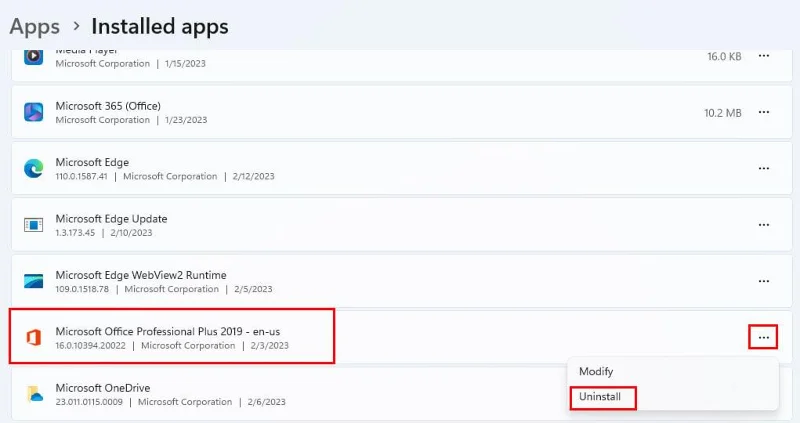
Task: Click the Microsoft OneDrive cloud icon
Action: 34,394
